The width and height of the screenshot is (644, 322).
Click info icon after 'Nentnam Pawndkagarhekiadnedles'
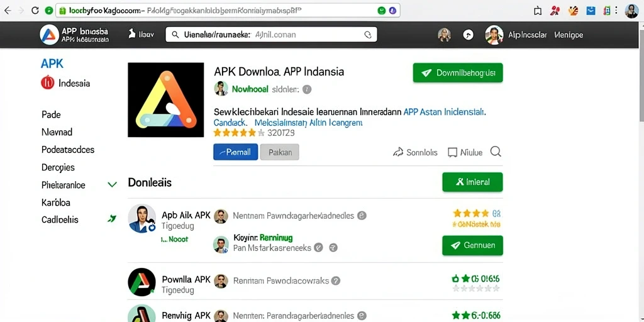pos(362,215)
